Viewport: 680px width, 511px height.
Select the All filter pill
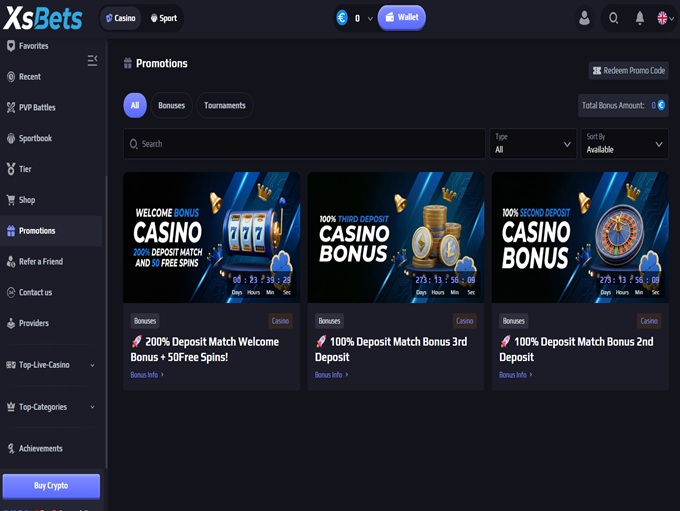135,105
